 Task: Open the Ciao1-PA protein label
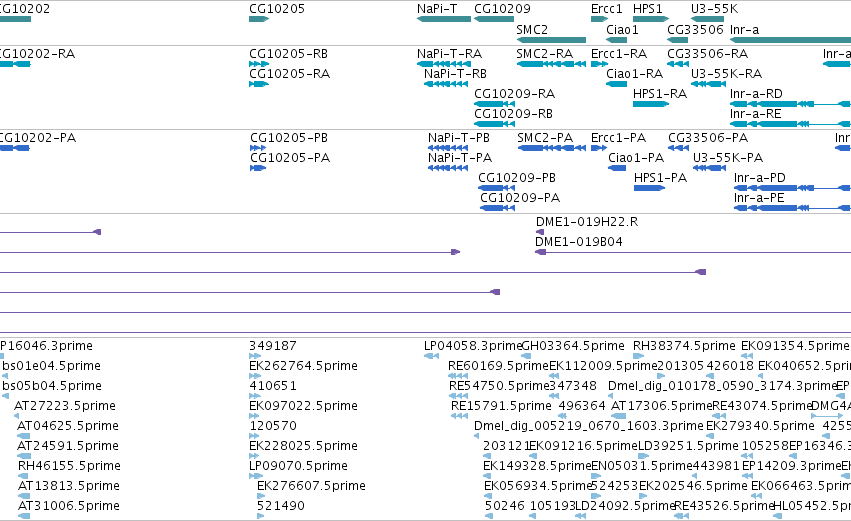coord(636,158)
